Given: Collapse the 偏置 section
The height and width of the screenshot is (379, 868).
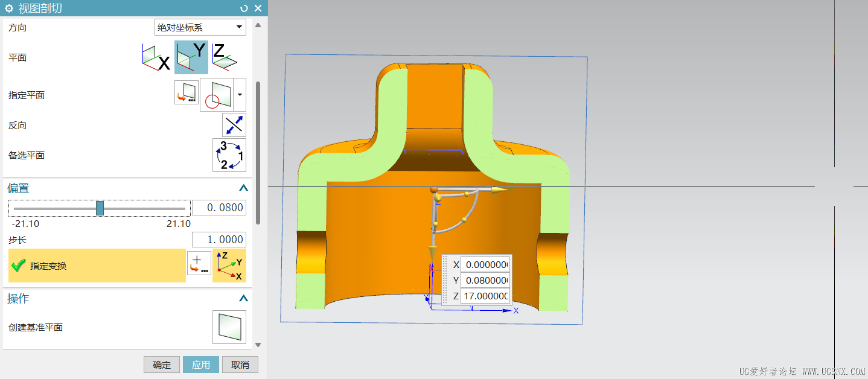Looking at the screenshot, I should tap(243, 188).
